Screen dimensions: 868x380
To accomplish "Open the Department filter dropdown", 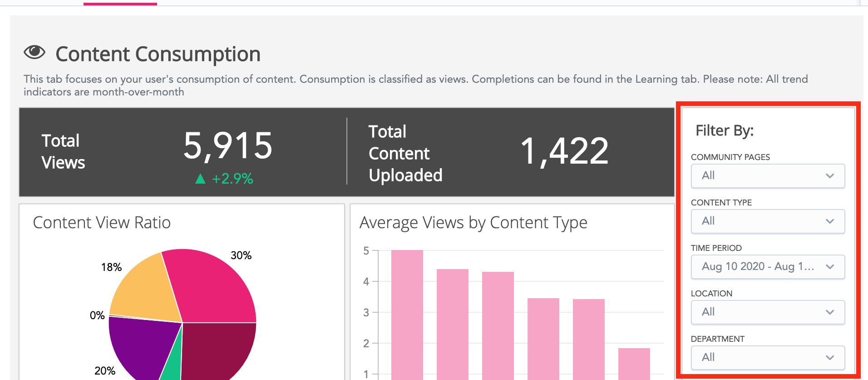I will pos(767,358).
